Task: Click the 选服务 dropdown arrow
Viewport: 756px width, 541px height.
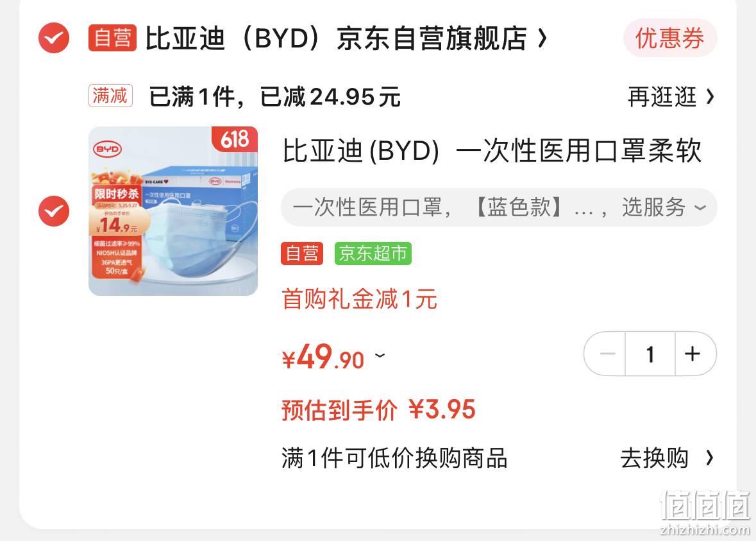Action: tap(700, 208)
